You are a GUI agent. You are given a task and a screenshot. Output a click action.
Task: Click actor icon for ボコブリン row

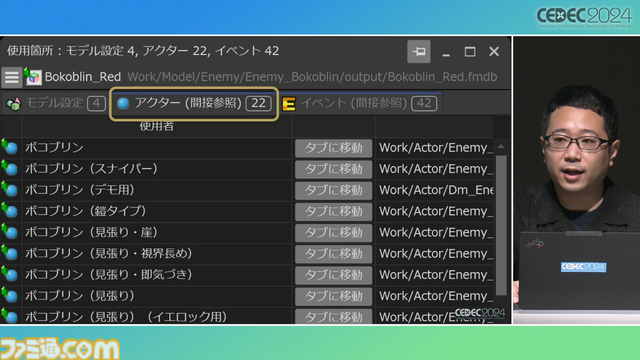point(10,147)
